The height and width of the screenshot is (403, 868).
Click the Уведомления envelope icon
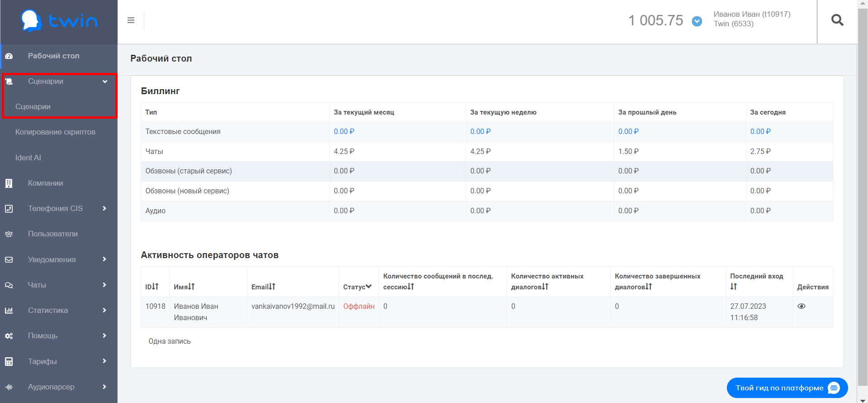point(9,260)
